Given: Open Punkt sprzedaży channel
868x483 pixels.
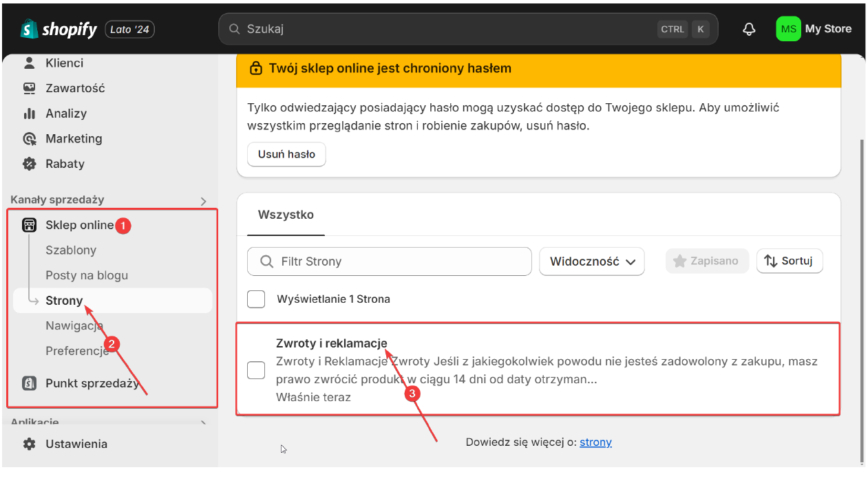Looking at the screenshot, I should (92, 383).
